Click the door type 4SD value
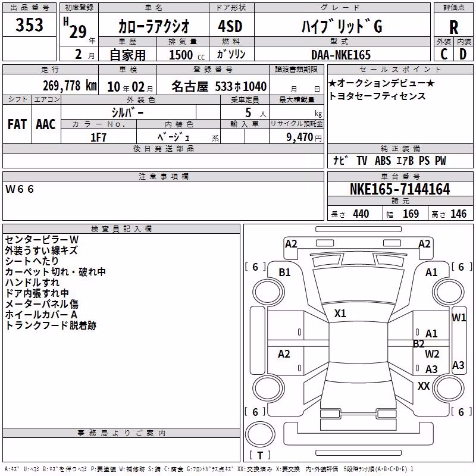476x476 pixels. [x=230, y=26]
